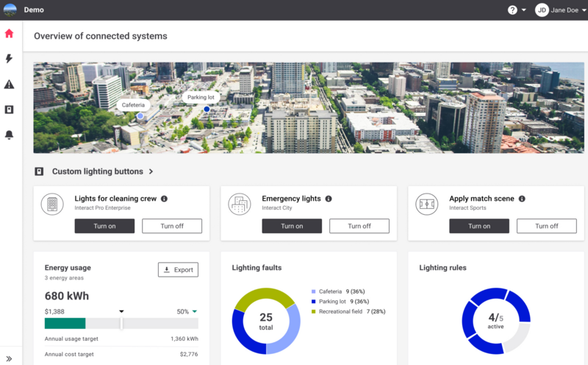Select the Parking lot map marker
The height and width of the screenshot is (365, 588).
[x=207, y=109]
